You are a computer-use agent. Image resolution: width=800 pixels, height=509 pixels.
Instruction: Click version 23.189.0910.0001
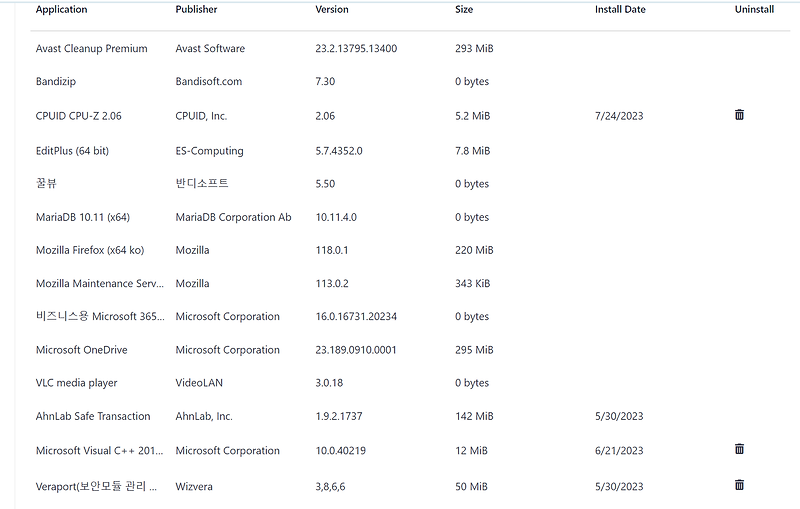356,350
